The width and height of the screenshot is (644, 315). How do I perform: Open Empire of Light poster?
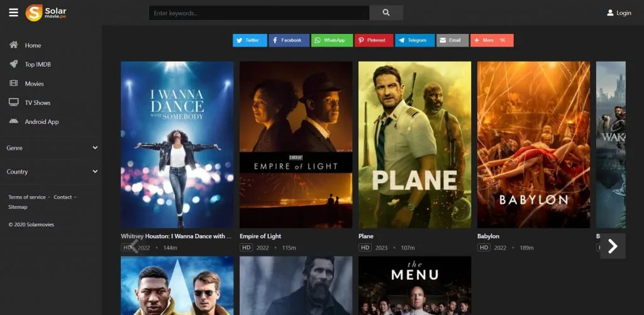pos(296,145)
